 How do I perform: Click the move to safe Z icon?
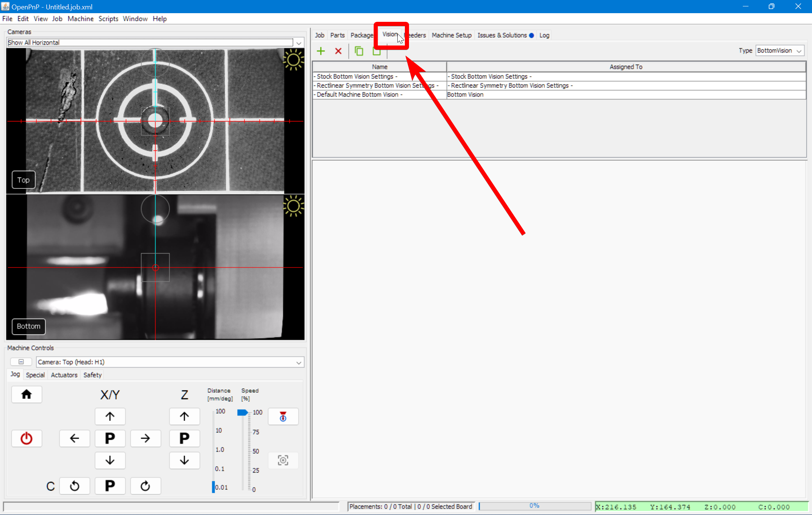pyautogui.click(x=283, y=416)
